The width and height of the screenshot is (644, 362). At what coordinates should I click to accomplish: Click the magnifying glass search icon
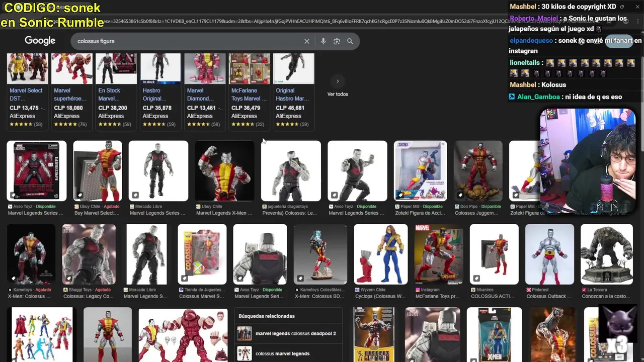click(350, 41)
